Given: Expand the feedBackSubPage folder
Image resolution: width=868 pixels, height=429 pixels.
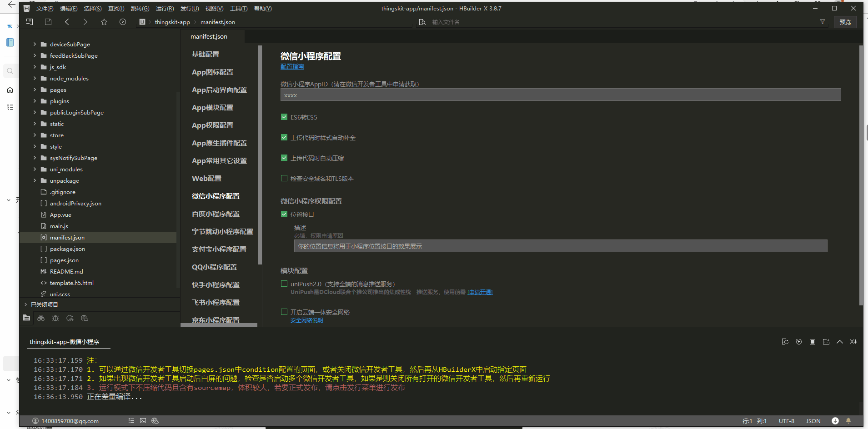Looking at the screenshot, I should coord(35,55).
